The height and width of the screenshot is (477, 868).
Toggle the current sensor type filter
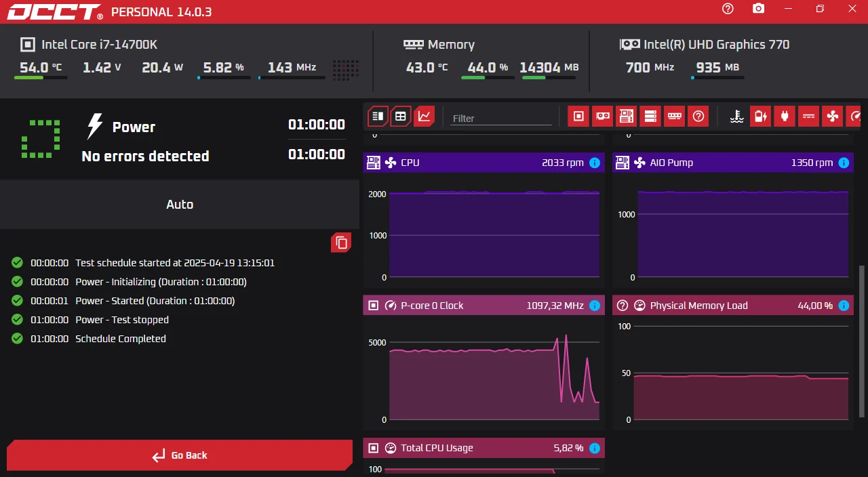[x=808, y=117]
